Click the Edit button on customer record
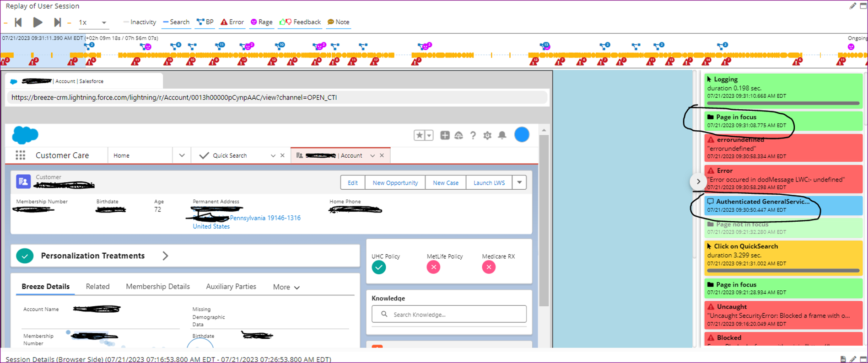 (x=352, y=183)
